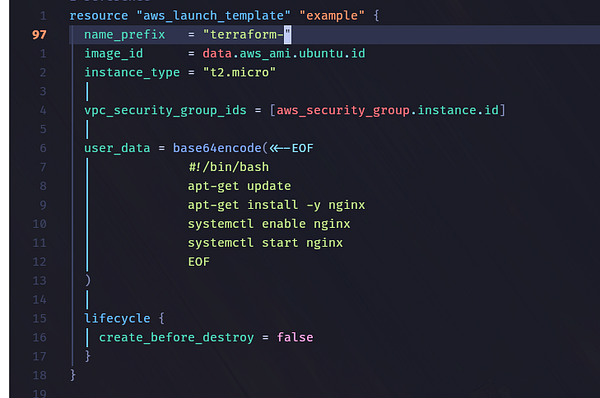Viewport: 600px width, 398px height.
Task: Click data.aws_ami.ubuntu.id reference
Action: coord(284,54)
